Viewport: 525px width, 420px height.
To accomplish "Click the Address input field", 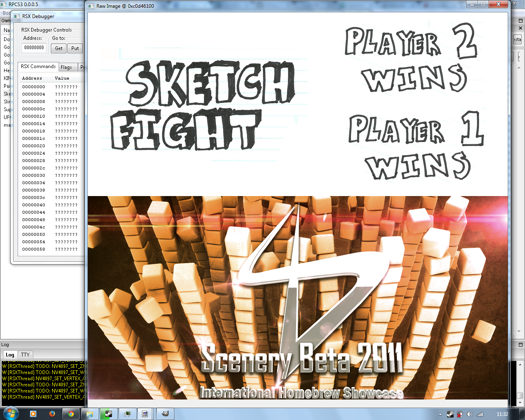I will click(34, 48).
